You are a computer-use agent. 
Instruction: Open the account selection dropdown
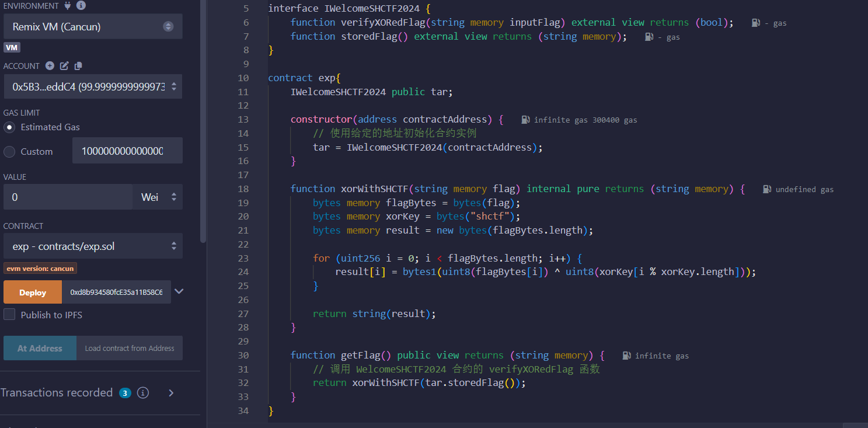[93, 87]
